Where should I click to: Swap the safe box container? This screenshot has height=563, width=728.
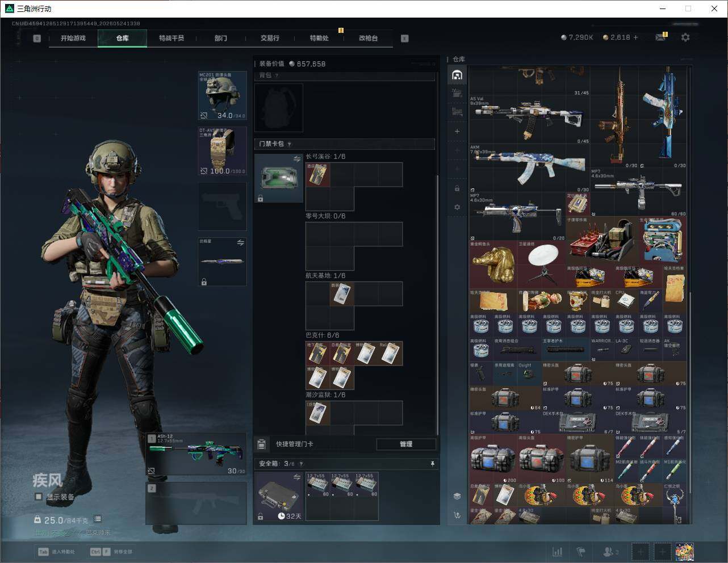coord(296,478)
